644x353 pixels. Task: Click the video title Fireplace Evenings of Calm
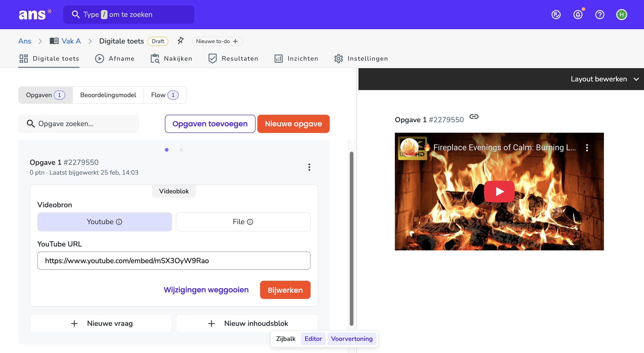504,148
